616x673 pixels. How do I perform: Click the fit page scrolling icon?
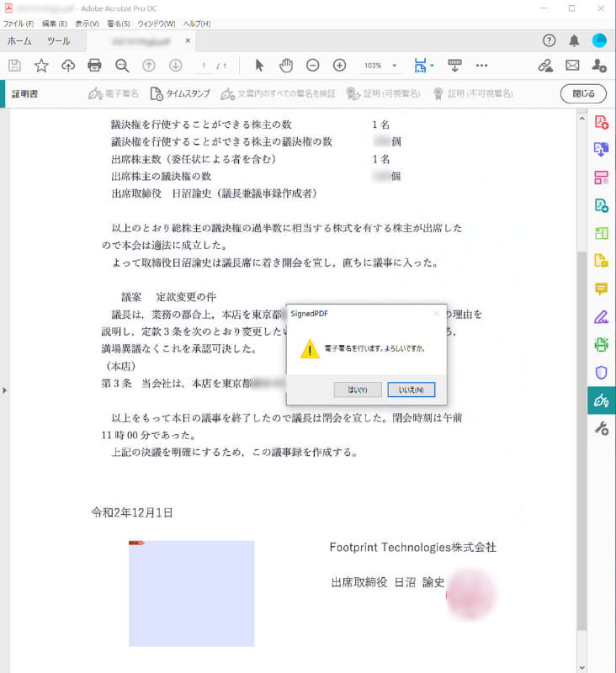click(420, 66)
